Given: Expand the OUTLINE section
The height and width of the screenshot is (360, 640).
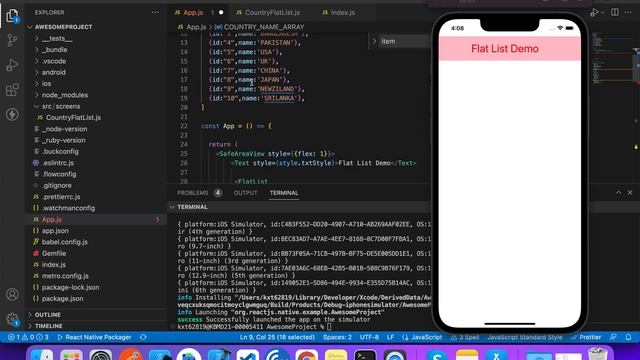Looking at the screenshot, I should click(48, 315).
